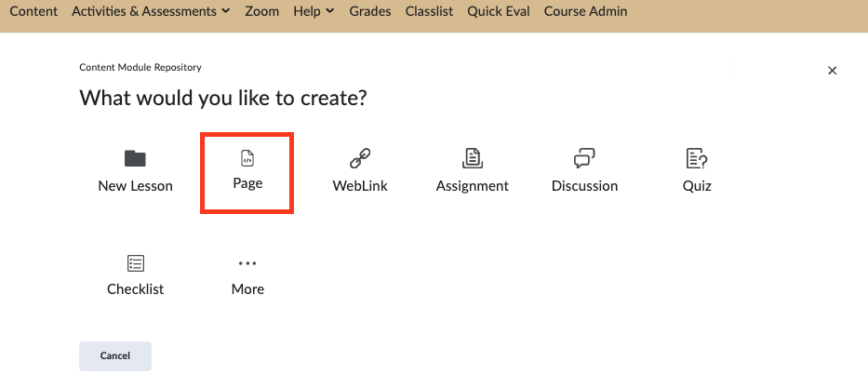Pick the Assignment document icon

pos(472,158)
